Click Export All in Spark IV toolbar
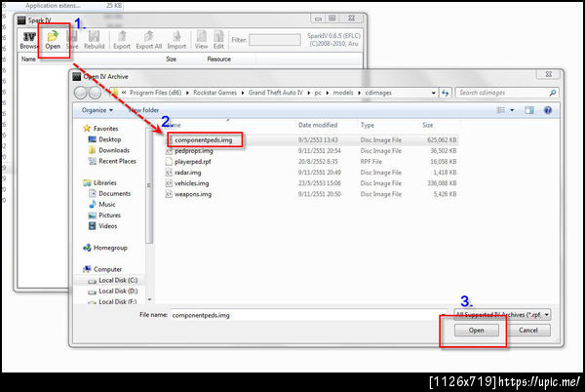This screenshot has height=392, width=585. click(149, 41)
